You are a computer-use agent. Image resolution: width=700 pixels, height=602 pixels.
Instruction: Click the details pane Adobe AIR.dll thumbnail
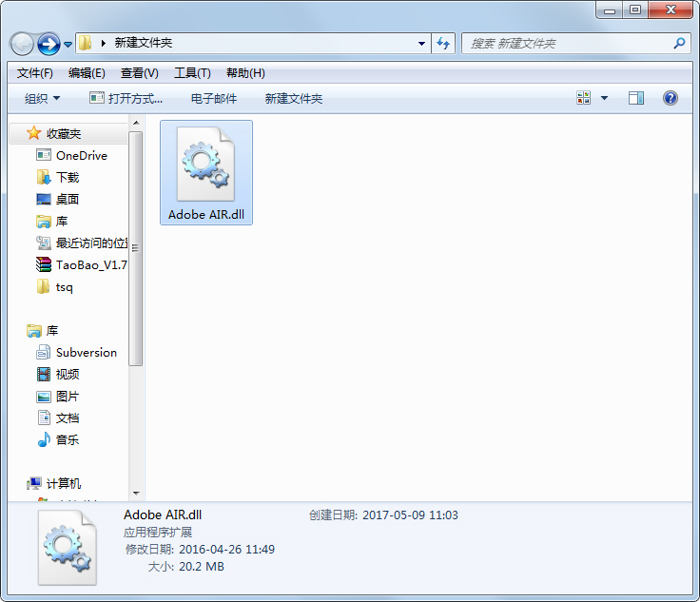pos(68,548)
